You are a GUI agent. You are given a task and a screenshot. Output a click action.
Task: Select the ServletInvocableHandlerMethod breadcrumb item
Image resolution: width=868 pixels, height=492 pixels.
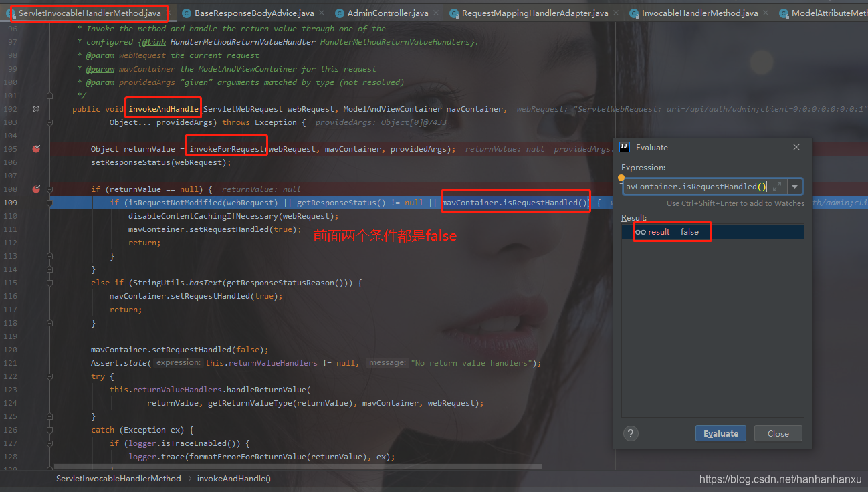pos(118,479)
